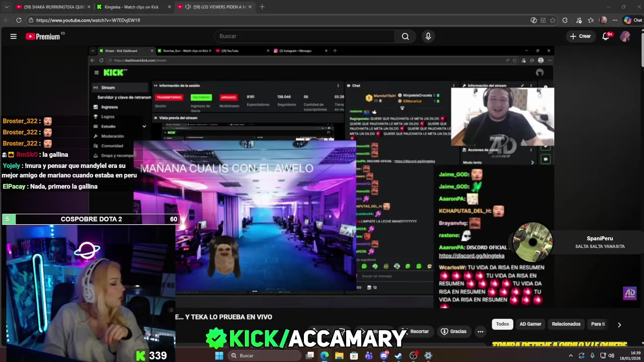Select the LOS VIEWERS PIDEN tab
This screenshot has height=362, width=644.
coord(215,7)
